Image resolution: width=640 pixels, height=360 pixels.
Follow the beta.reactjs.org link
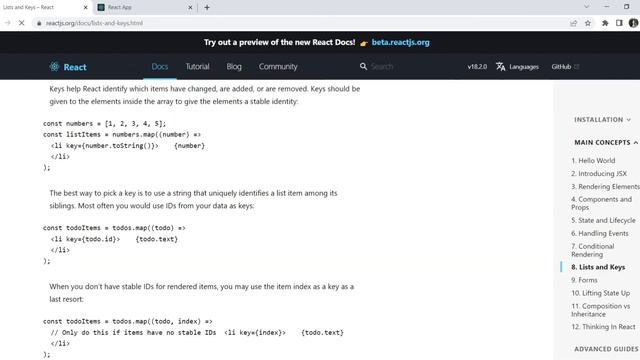(400, 42)
